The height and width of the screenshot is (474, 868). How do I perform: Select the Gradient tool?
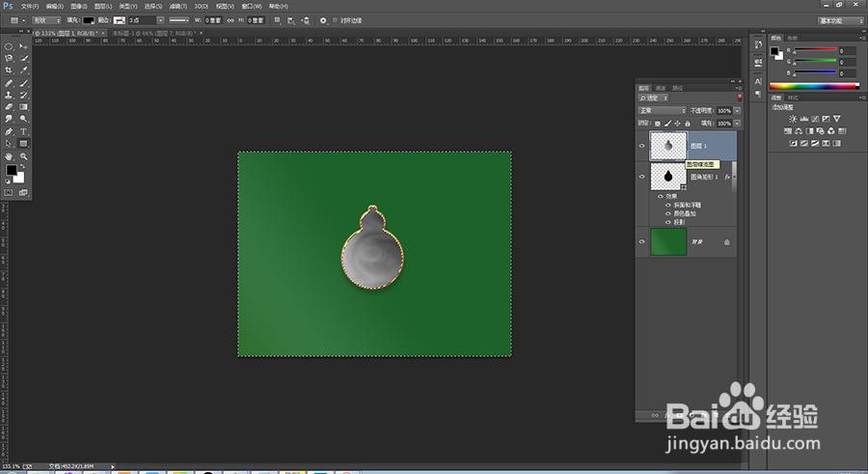pos(24,106)
